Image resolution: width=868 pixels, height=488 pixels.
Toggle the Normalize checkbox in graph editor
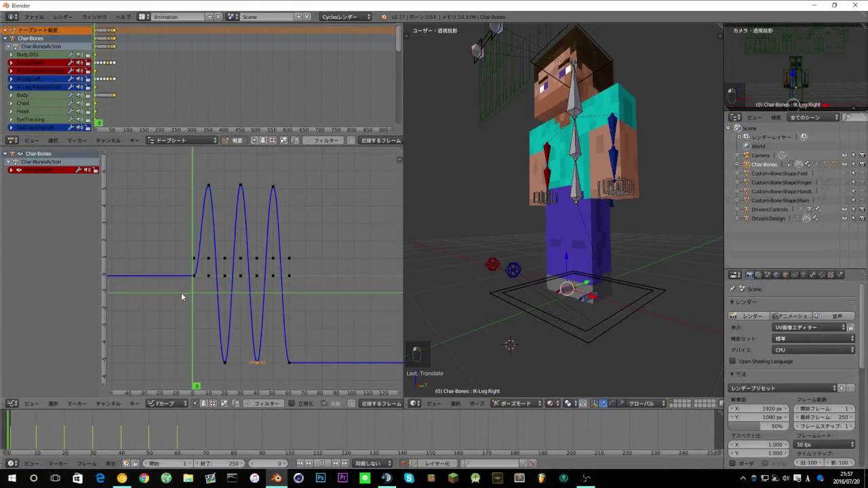[x=292, y=403]
